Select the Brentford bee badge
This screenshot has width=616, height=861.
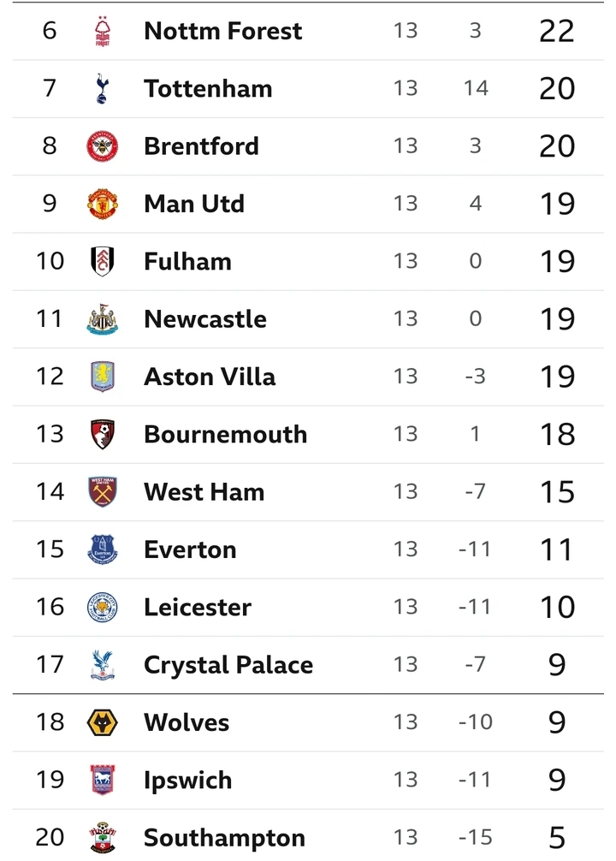click(x=103, y=146)
